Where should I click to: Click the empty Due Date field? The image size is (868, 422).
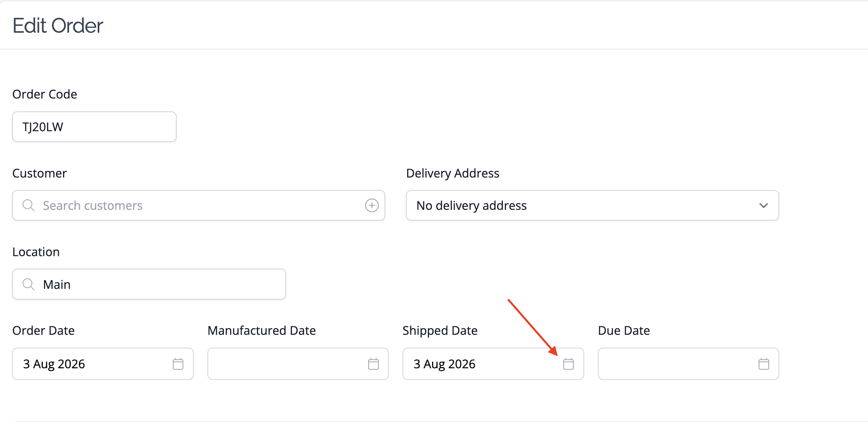[688, 364]
